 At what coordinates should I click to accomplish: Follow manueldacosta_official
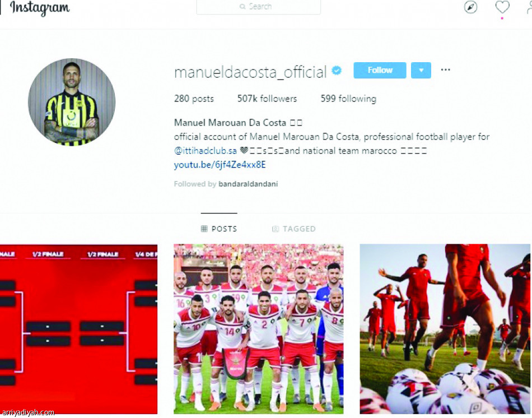tap(380, 70)
